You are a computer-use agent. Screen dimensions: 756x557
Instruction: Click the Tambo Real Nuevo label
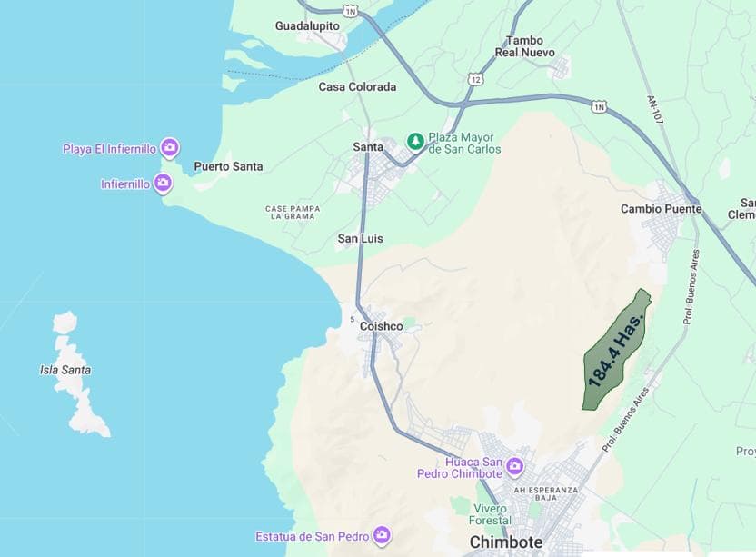(524, 46)
